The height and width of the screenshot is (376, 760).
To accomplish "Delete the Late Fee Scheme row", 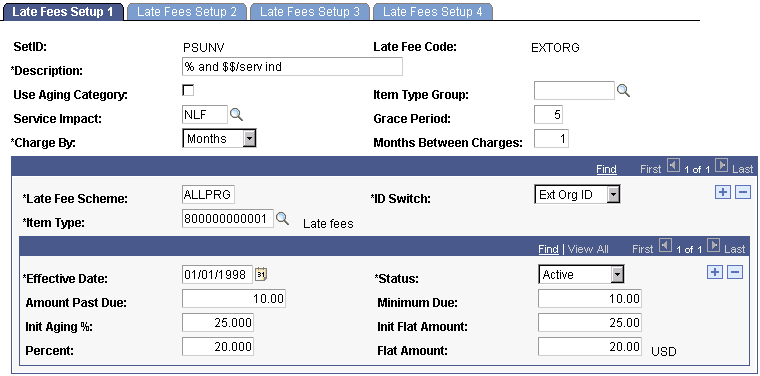I will tap(743, 192).
